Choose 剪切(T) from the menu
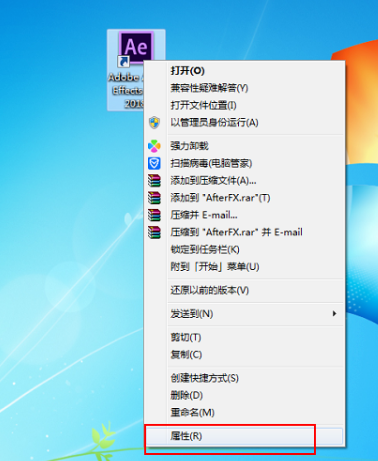Screen dimensions: 378x461 (244, 337)
